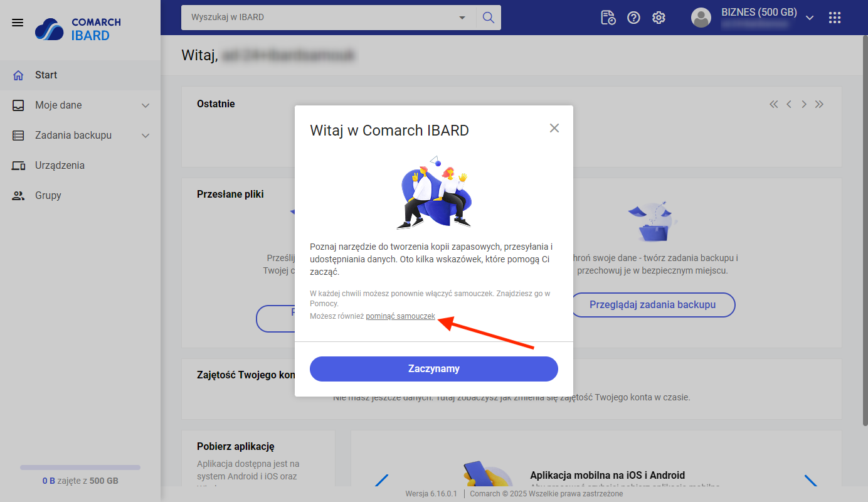The image size is (868, 502).
Task: Click Aplikacja mobilna na iOS i Android
Action: click(x=607, y=476)
